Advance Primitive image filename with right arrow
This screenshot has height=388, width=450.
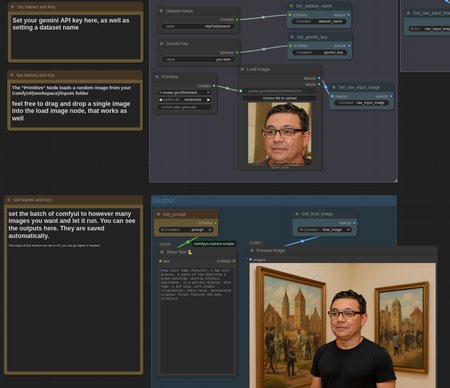coord(208,93)
